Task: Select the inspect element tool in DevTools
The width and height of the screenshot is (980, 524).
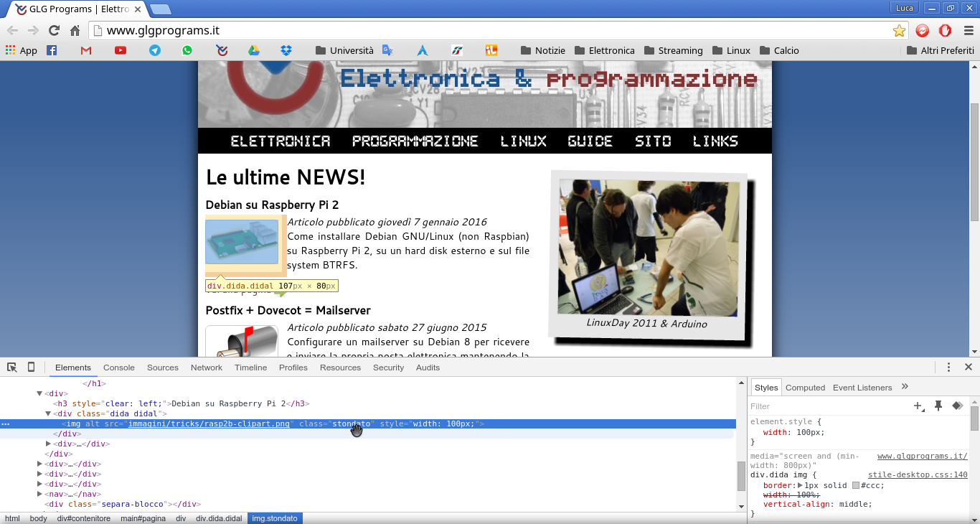Action: point(11,367)
